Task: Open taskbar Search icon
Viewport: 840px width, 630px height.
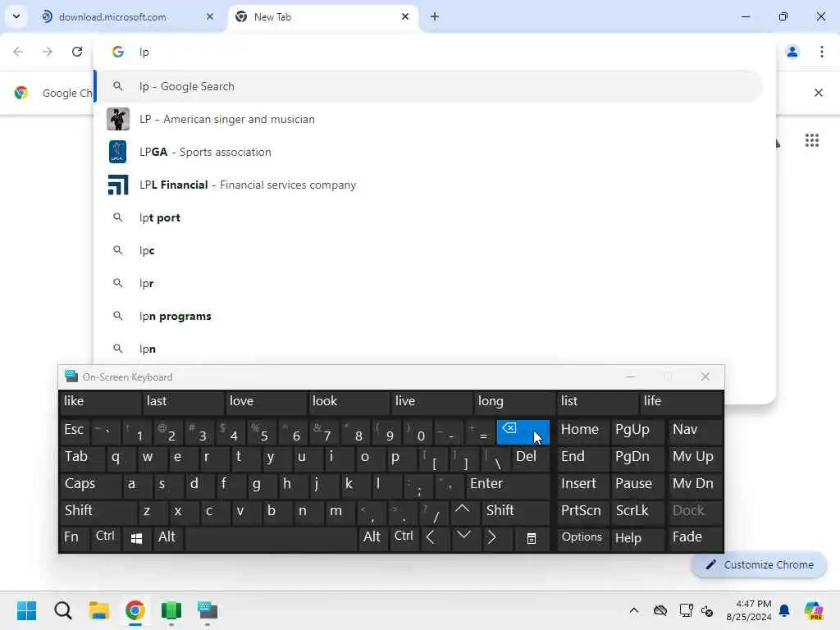Action: click(x=62, y=610)
